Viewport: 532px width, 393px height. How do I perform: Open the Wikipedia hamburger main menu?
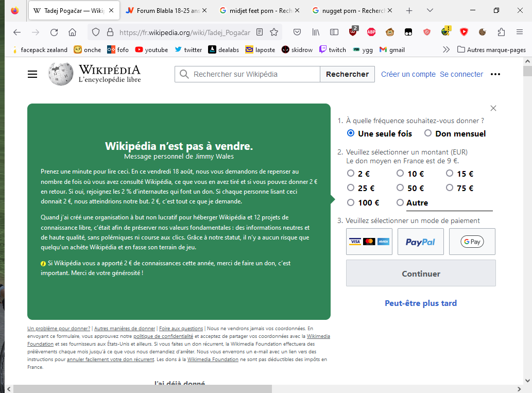click(32, 74)
